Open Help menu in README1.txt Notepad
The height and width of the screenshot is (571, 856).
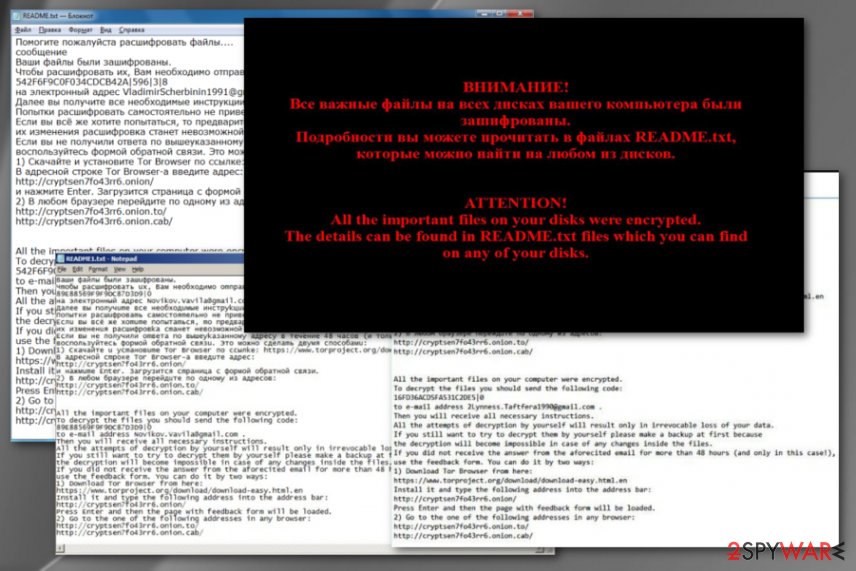click(138, 270)
